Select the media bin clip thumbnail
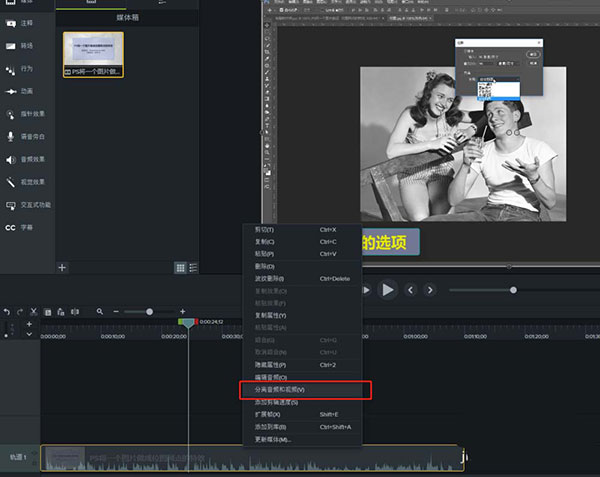 point(93,54)
